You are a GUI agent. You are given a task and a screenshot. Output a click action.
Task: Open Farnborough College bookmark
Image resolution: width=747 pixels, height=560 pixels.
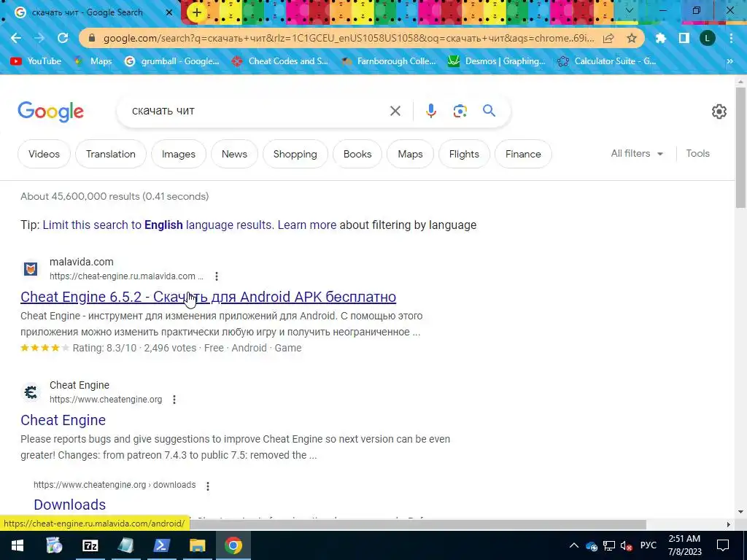[389, 61]
